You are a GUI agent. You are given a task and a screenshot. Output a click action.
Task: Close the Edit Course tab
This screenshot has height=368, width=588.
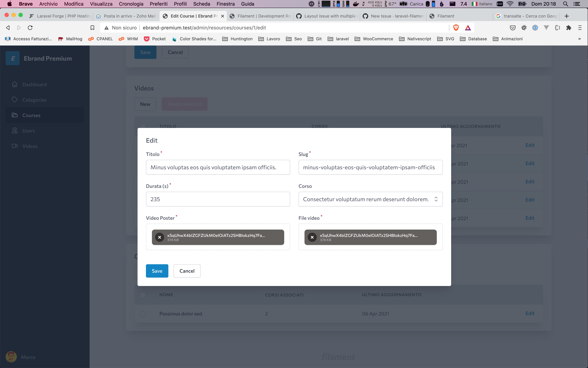pos(223,16)
